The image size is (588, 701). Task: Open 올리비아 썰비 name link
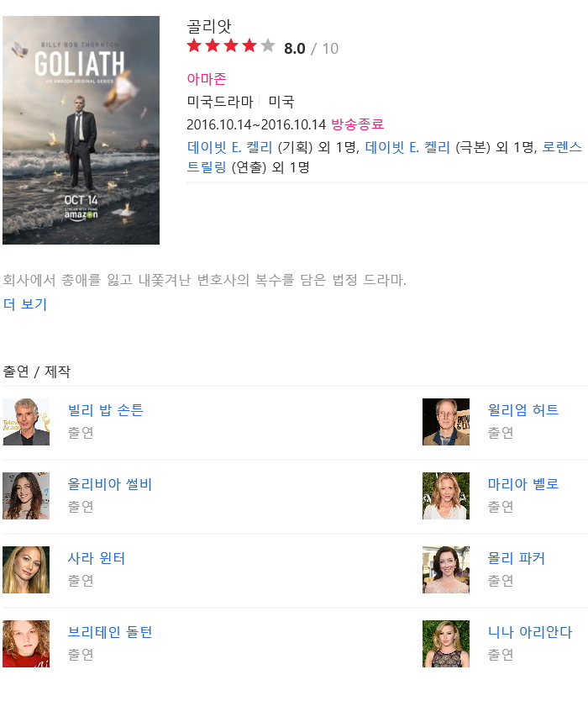(x=110, y=484)
